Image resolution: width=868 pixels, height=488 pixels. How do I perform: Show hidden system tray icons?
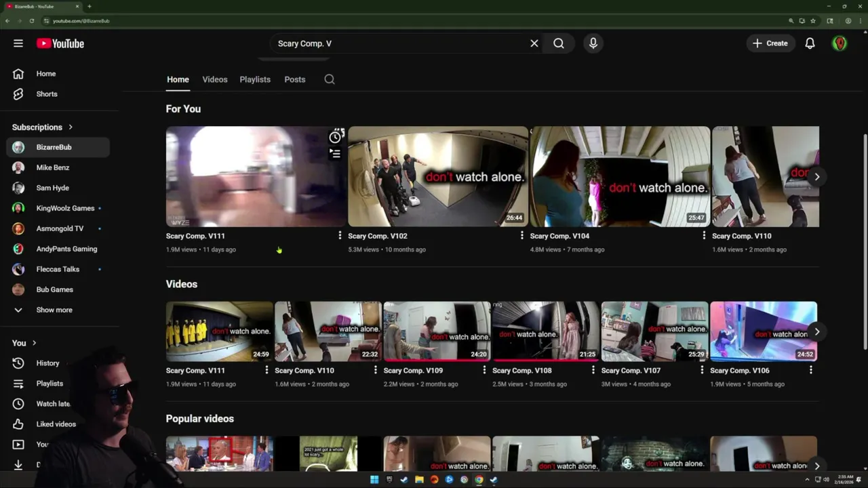click(807, 480)
